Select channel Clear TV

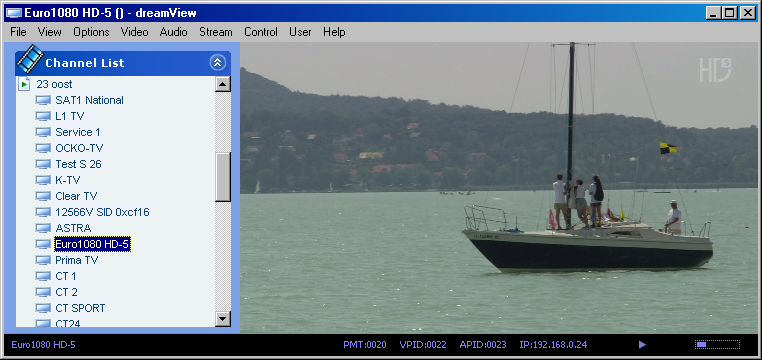point(76,197)
